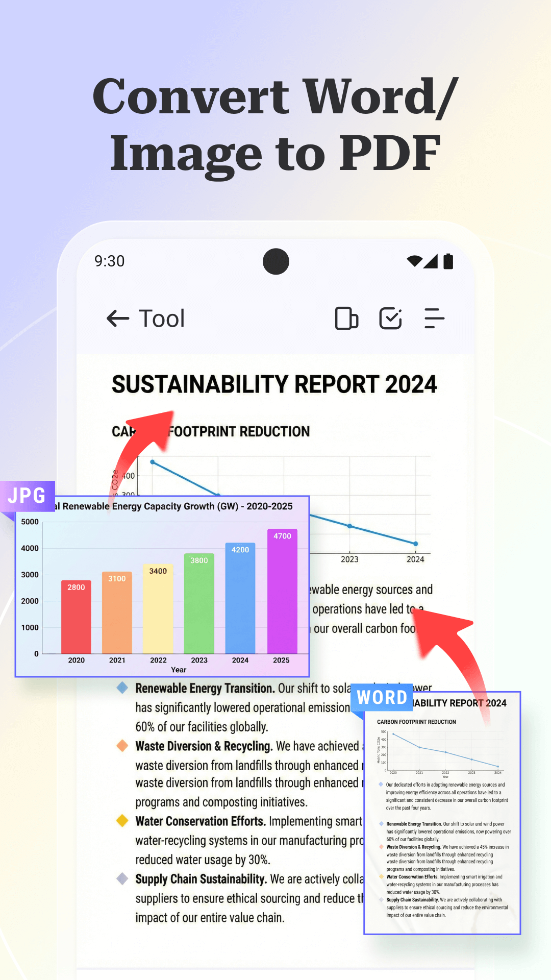
Task: Tap the Tool screen title
Action: tap(162, 318)
